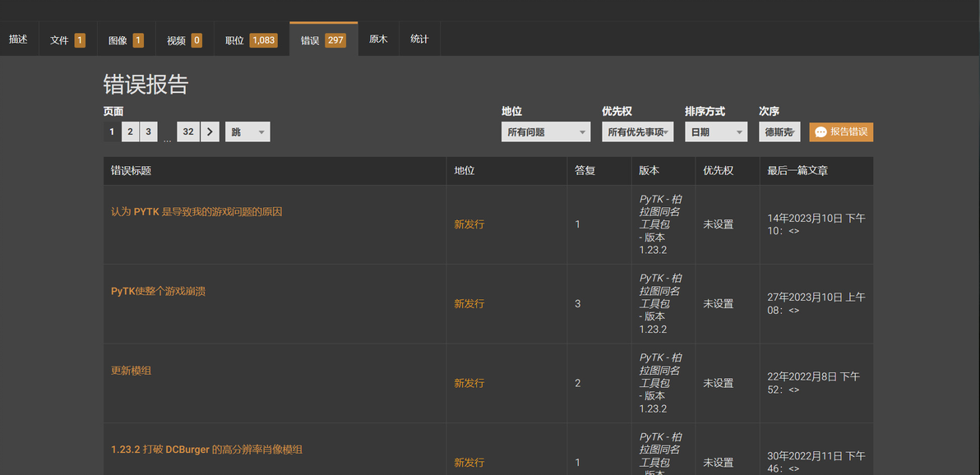Click 新发行 status in PyTK使整个游戏崩溃 row
980x475 pixels.
click(469, 304)
